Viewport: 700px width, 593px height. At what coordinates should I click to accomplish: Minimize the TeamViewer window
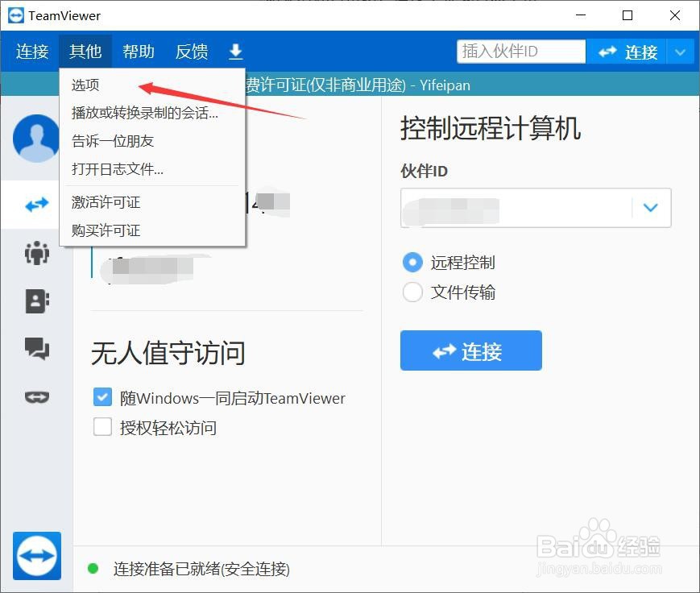[x=581, y=15]
